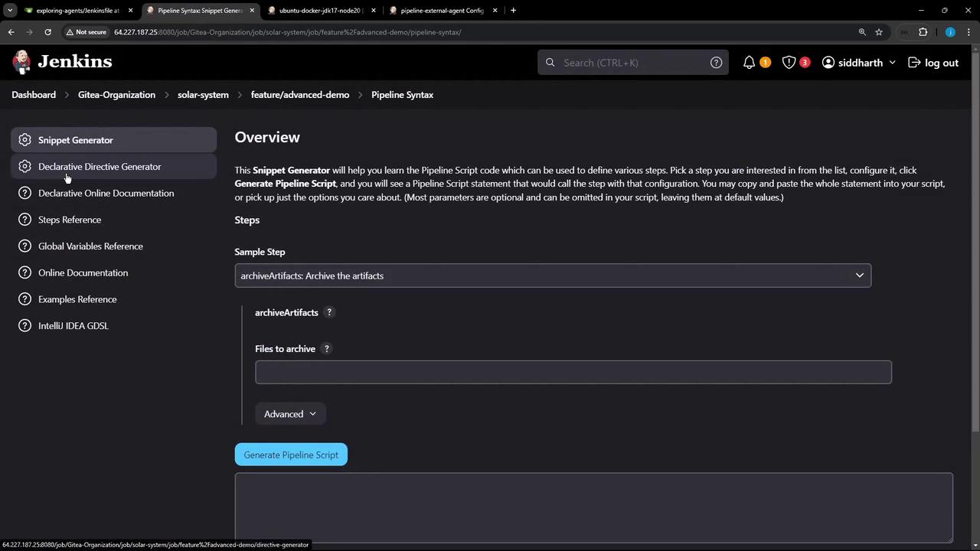This screenshot has width=980, height=551.
Task: Bookmark this page with the star icon
Action: pos(879,32)
